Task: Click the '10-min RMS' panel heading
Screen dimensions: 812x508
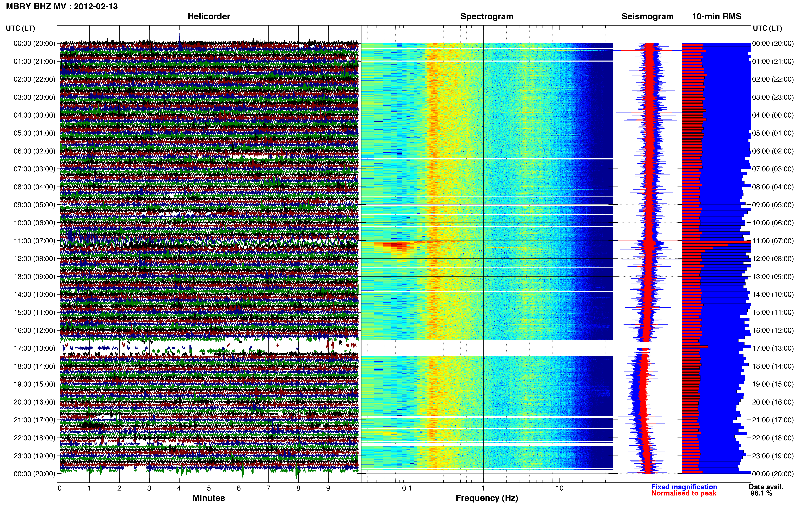Action: coord(717,16)
